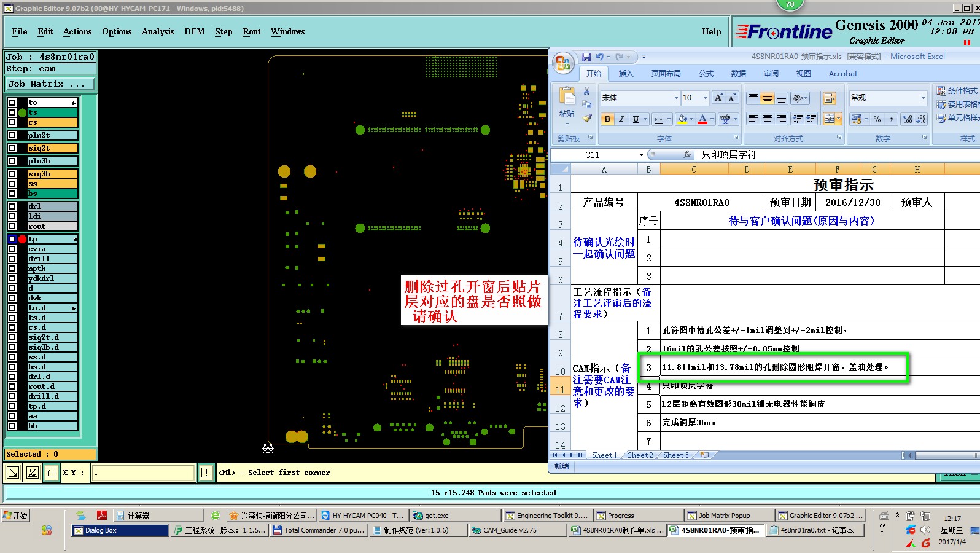Open the Sheet2 worksheet tab
Image resolution: width=980 pixels, height=553 pixels.
640,455
